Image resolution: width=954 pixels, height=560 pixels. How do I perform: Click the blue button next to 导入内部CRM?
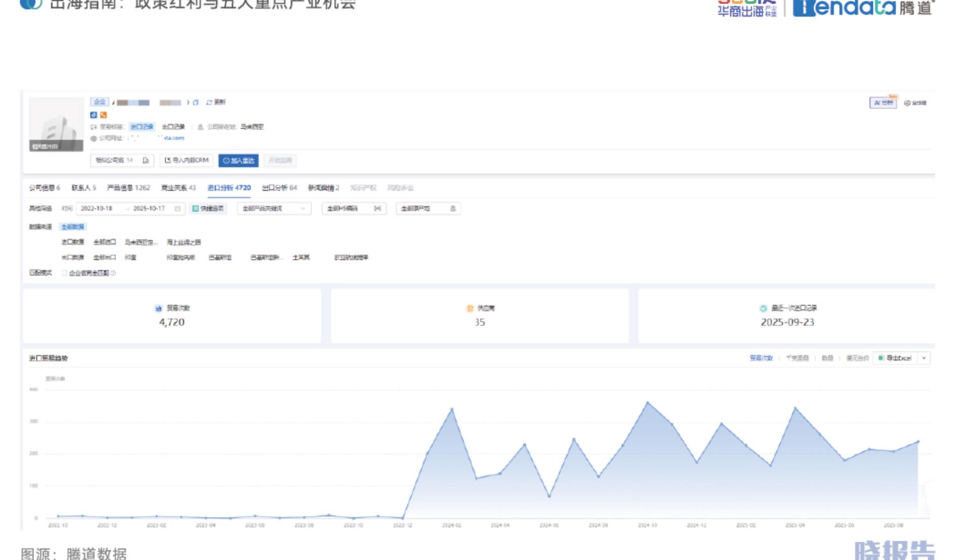click(x=238, y=161)
